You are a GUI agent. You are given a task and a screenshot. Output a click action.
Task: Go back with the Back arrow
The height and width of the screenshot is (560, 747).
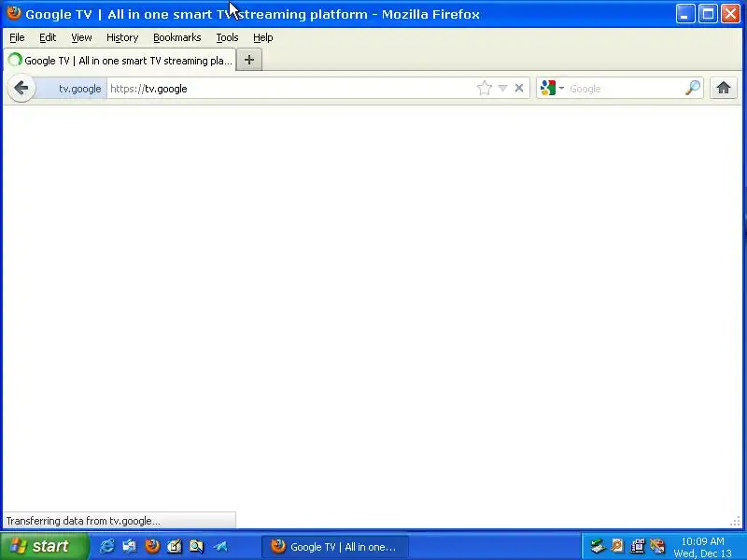21,88
